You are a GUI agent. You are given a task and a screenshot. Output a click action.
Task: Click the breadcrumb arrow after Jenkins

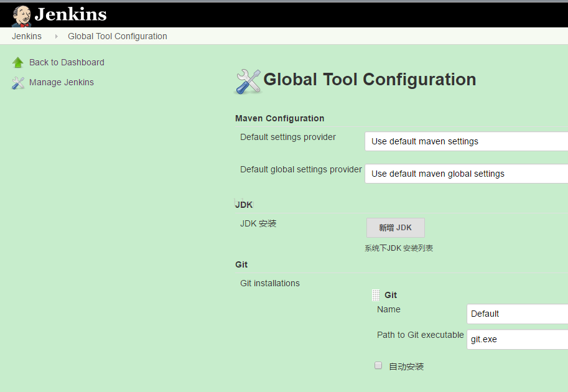[x=56, y=36]
